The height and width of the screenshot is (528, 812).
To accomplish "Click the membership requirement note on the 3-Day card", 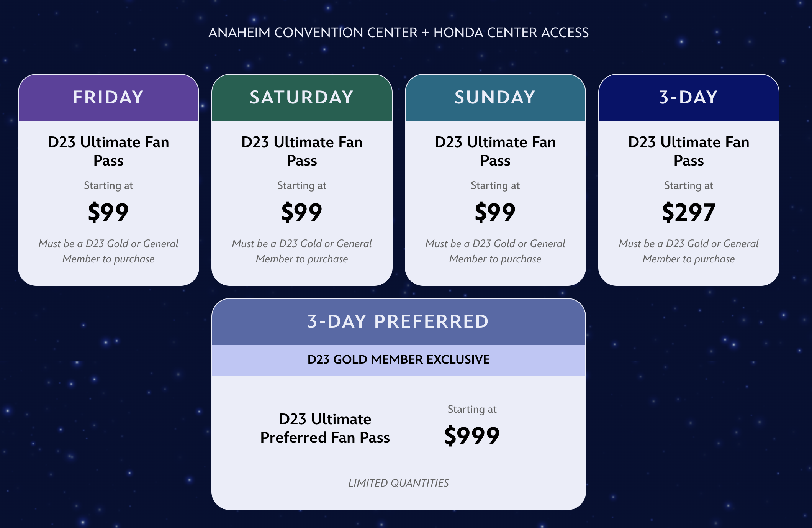I will coord(689,251).
